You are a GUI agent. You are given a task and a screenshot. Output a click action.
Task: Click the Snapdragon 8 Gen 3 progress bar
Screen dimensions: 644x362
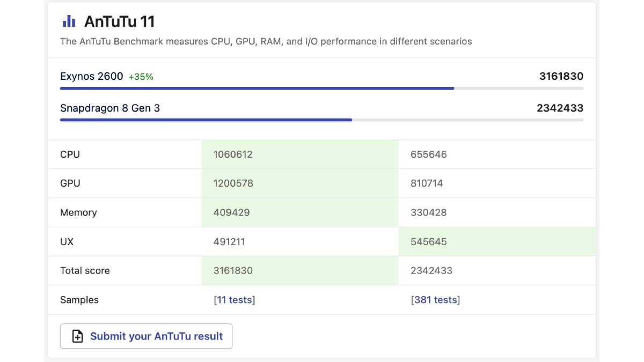pos(321,120)
